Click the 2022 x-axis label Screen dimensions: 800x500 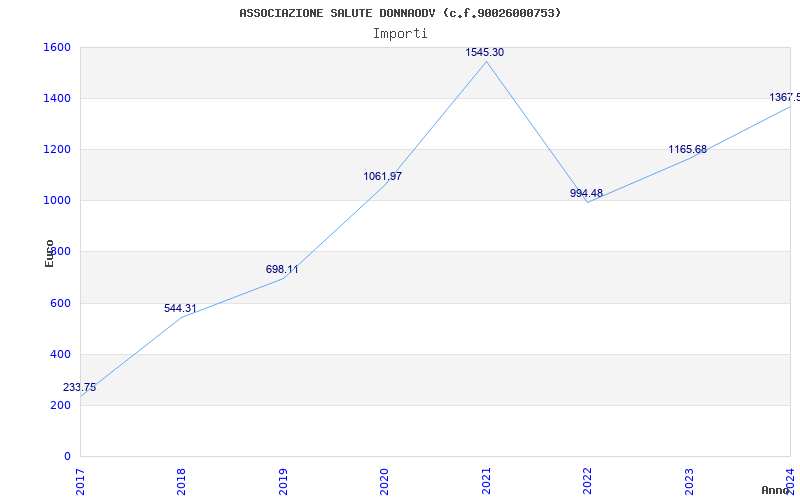pyautogui.click(x=587, y=481)
